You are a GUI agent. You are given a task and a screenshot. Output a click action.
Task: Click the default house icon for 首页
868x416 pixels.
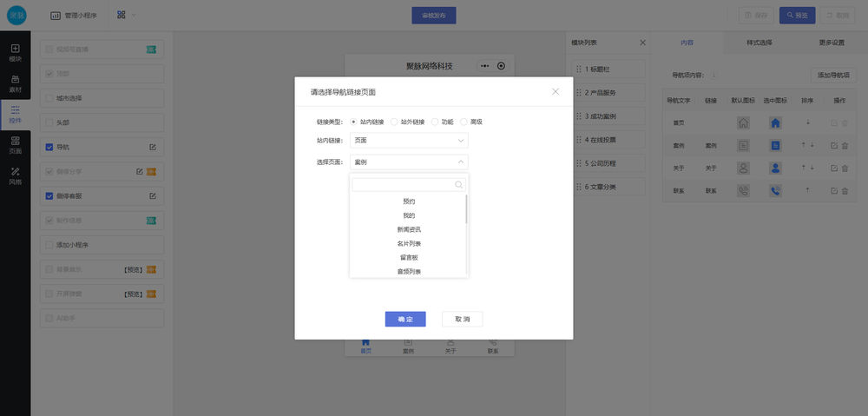(744, 123)
